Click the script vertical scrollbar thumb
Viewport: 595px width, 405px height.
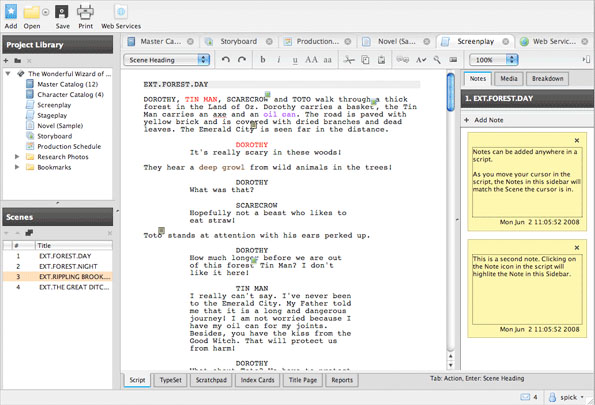coord(450,92)
